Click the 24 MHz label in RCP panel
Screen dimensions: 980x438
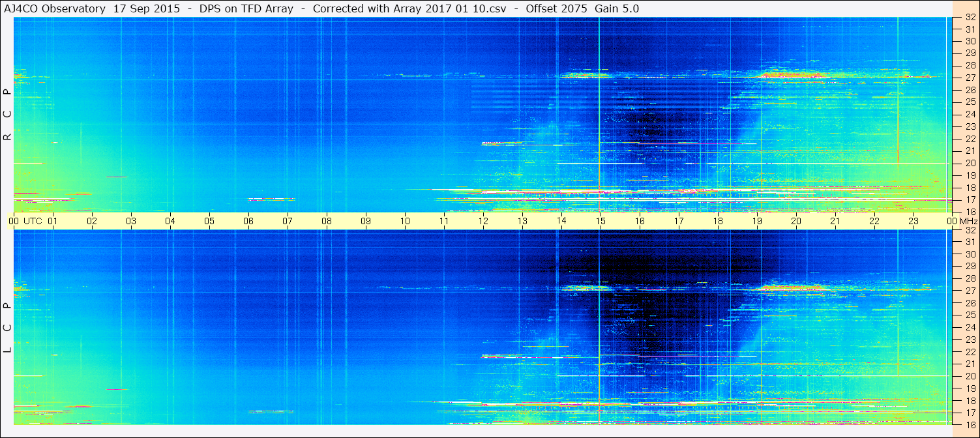pos(970,114)
